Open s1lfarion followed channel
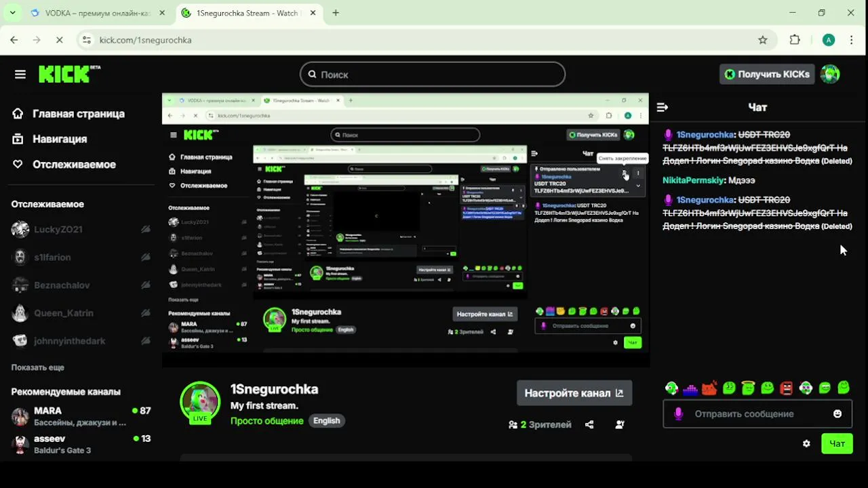Screen dimensions: 868x488 pos(81,258)
